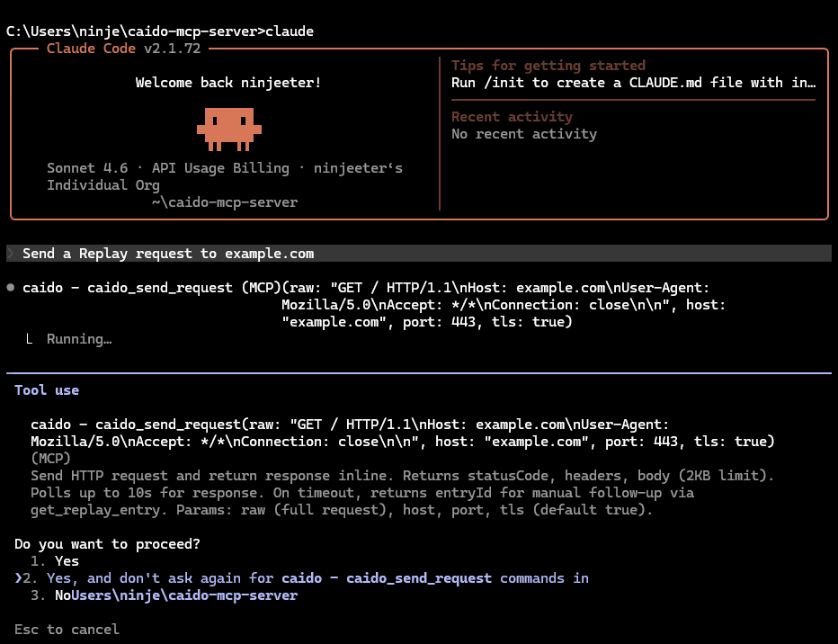Click the bullet icon beside caido_send_request call

pos(9,286)
